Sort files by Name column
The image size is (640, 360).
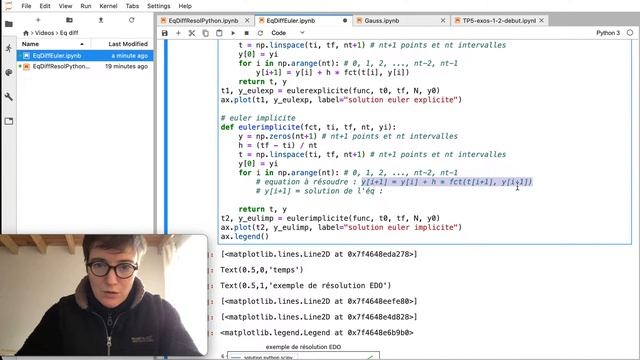54,44
